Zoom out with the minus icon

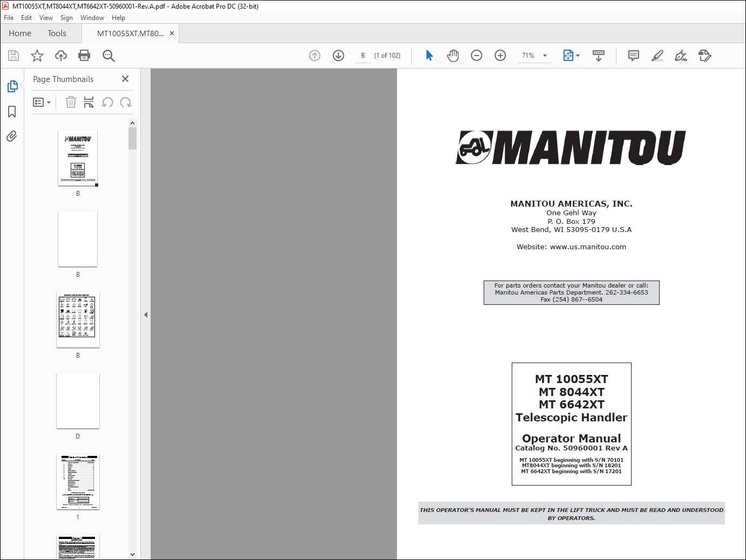pos(477,56)
